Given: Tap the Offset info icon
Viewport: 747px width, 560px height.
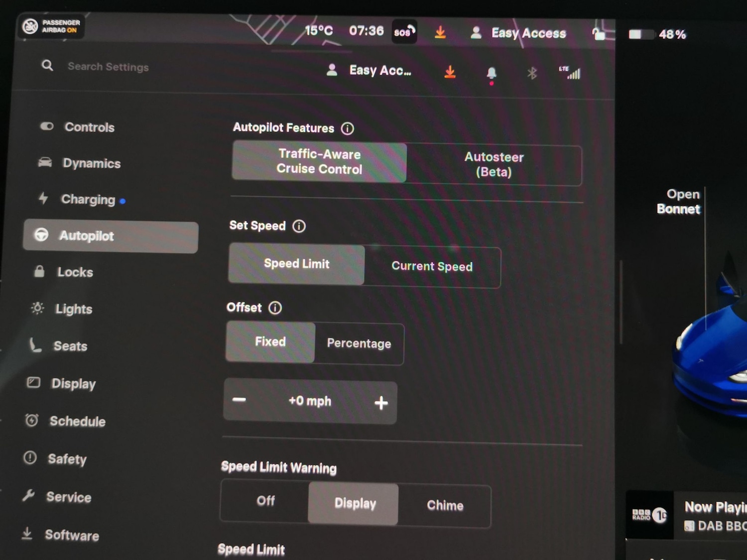Looking at the screenshot, I should point(275,308).
